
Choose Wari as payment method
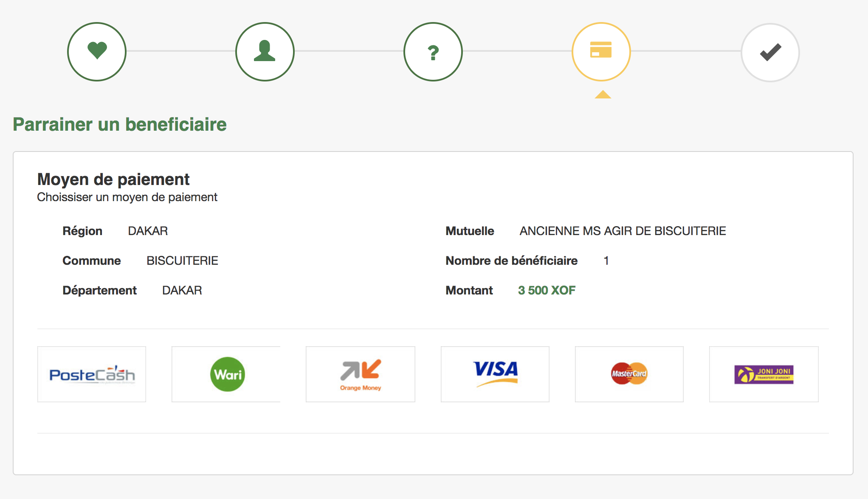coord(226,374)
